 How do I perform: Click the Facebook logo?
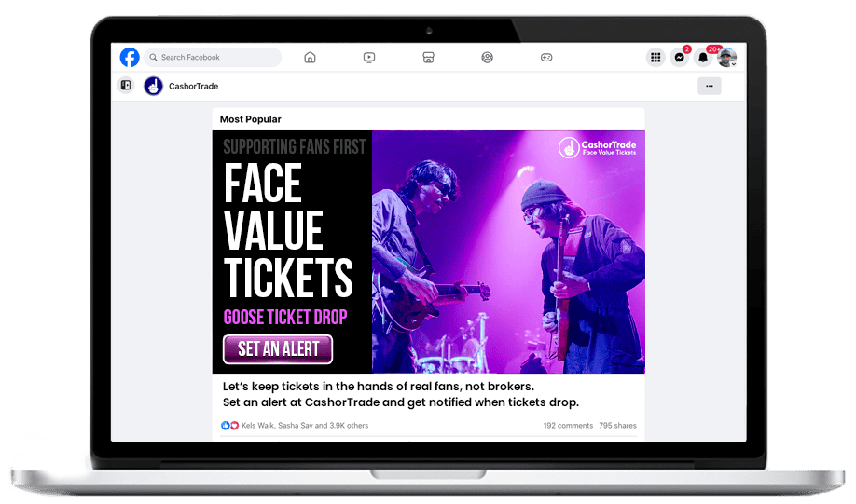point(130,58)
